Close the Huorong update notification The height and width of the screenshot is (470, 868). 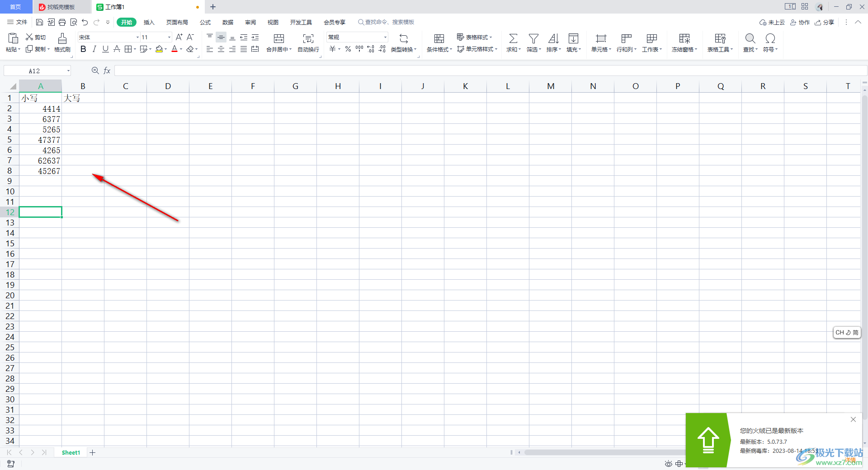coord(853,419)
